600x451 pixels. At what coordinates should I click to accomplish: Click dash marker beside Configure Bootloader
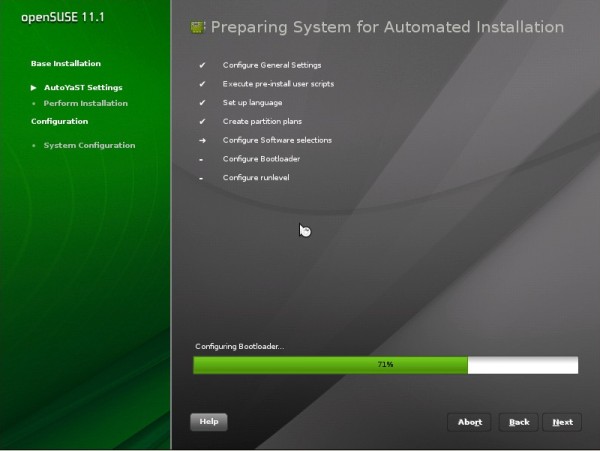(x=201, y=160)
